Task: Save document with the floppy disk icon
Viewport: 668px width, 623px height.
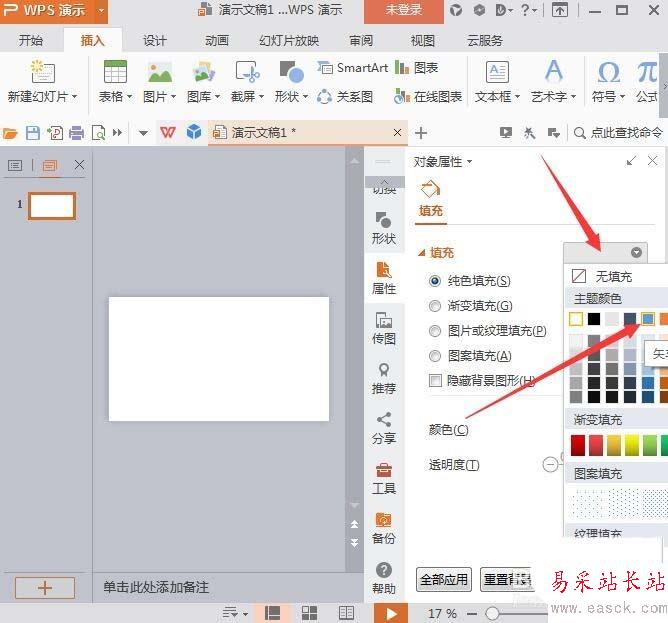Action: [33, 133]
